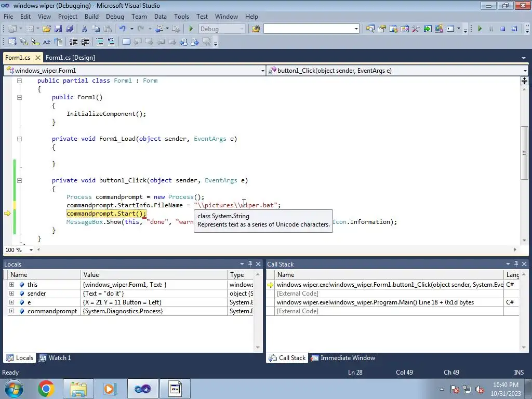Open the Undo history dropdown arrow
532x399 pixels.
click(131, 29)
